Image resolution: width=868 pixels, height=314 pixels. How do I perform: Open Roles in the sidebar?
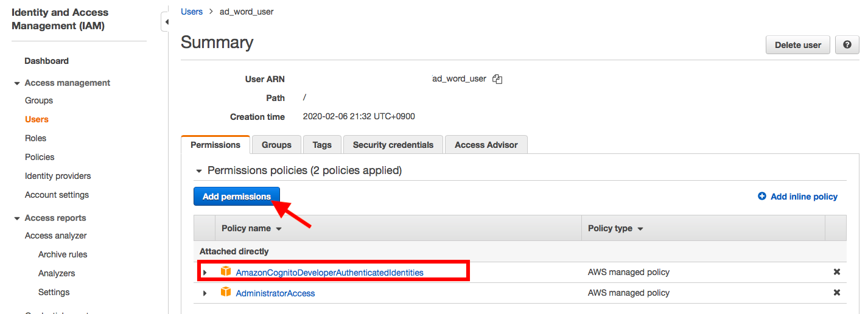coord(35,138)
